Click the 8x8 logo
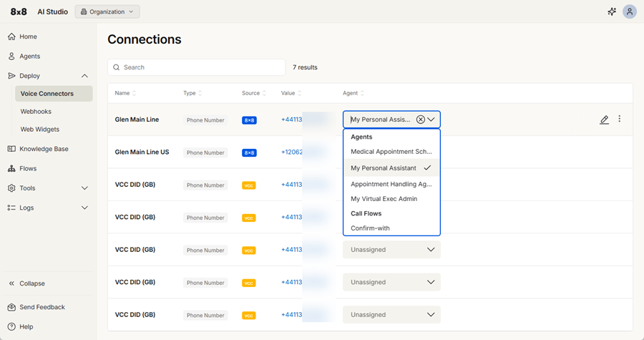Viewport: 644px width, 340px height. (x=19, y=12)
